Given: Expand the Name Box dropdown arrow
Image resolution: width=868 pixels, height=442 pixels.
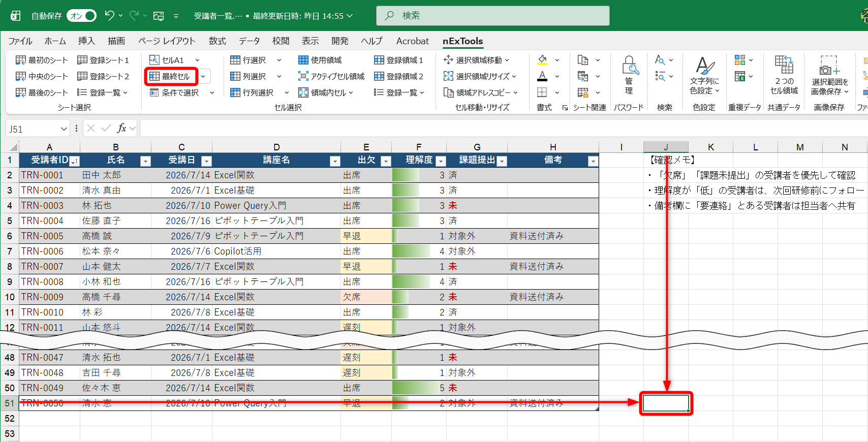Looking at the screenshot, I should tap(64, 129).
